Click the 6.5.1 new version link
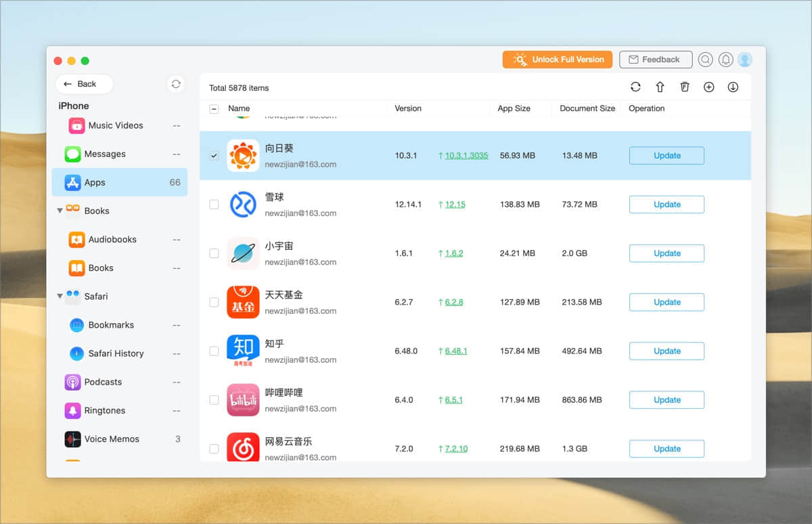This screenshot has width=812, height=524. tap(453, 399)
